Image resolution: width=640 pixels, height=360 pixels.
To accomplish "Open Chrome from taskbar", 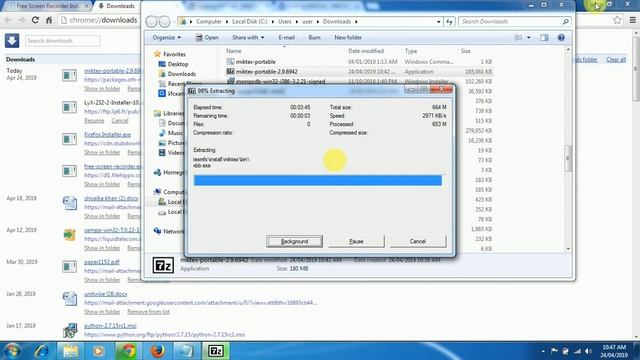I will (x=128, y=351).
